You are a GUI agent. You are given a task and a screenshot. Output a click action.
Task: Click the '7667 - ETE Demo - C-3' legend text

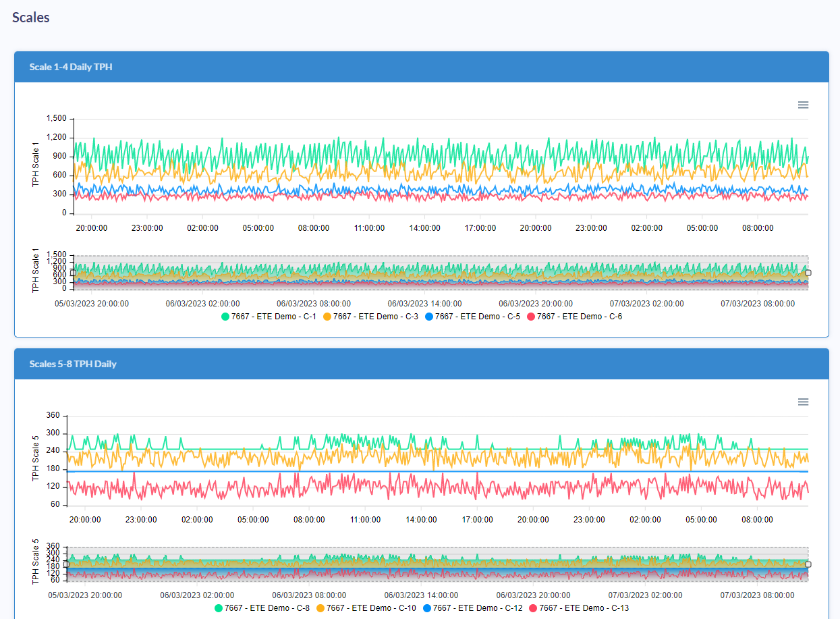pos(376,317)
